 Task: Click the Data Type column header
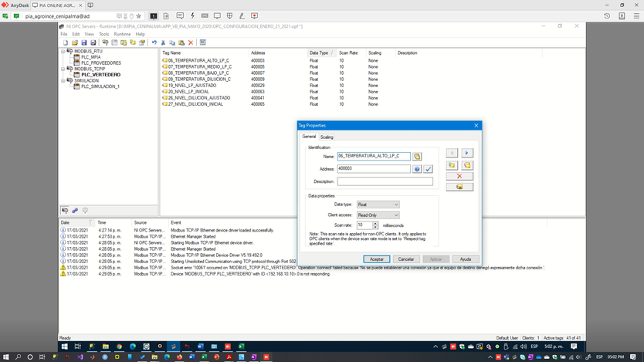pos(321,53)
